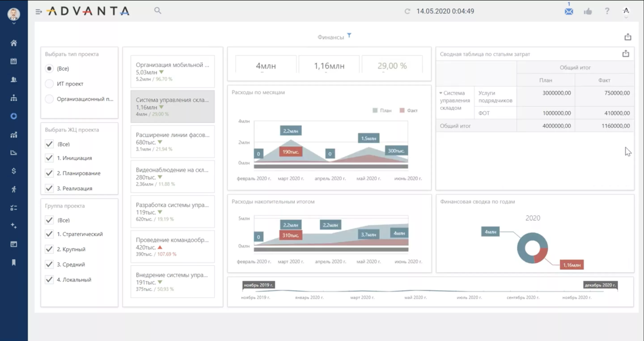Toggle the 1. Стратегический checkbox

click(49, 234)
